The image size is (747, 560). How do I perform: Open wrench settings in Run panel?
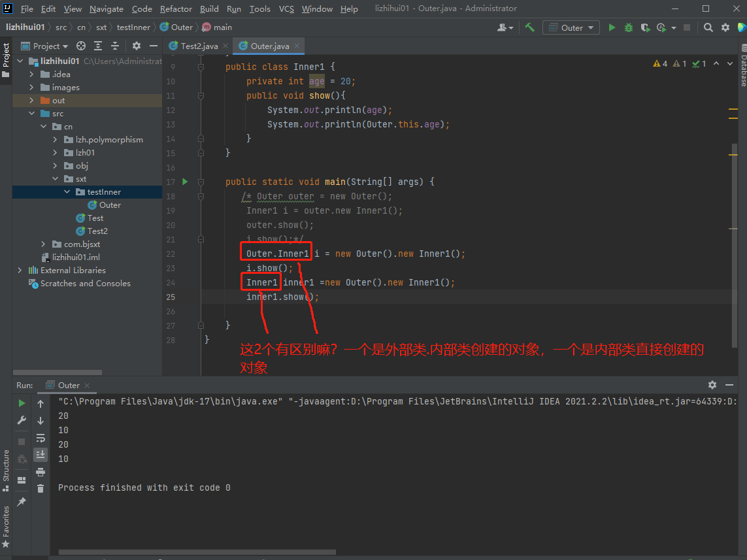tap(22, 420)
